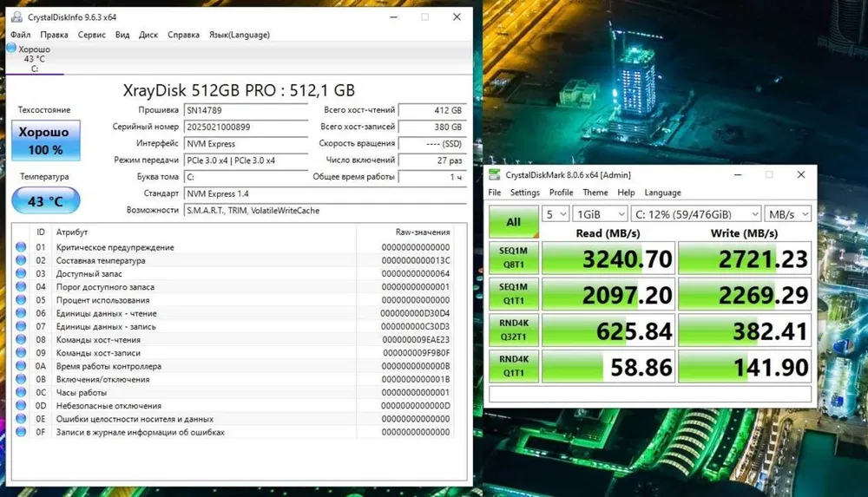The height and width of the screenshot is (497, 868).
Task: Open the test count dropdown showing 5
Action: [x=556, y=213]
